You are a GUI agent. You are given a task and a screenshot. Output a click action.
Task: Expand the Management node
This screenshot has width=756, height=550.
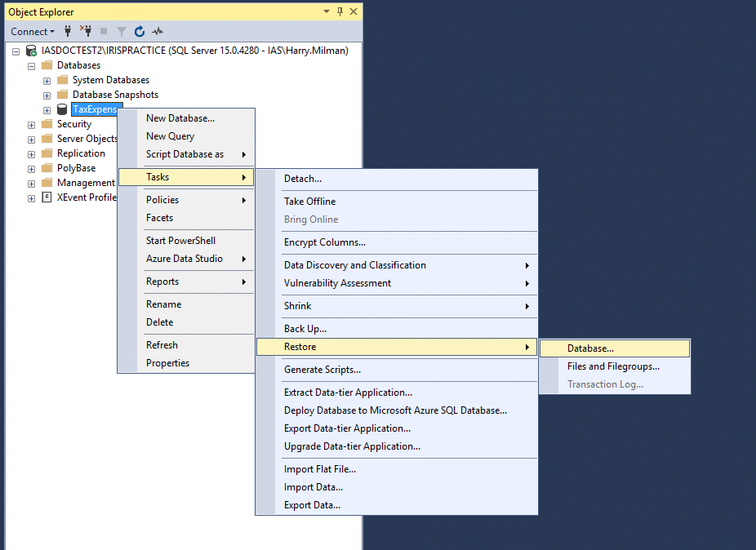point(31,184)
